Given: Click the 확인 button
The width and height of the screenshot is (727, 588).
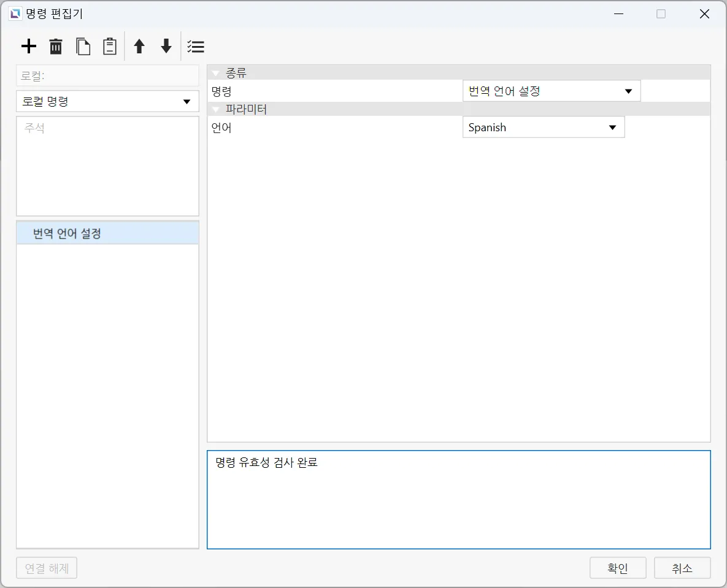Looking at the screenshot, I should (x=618, y=568).
